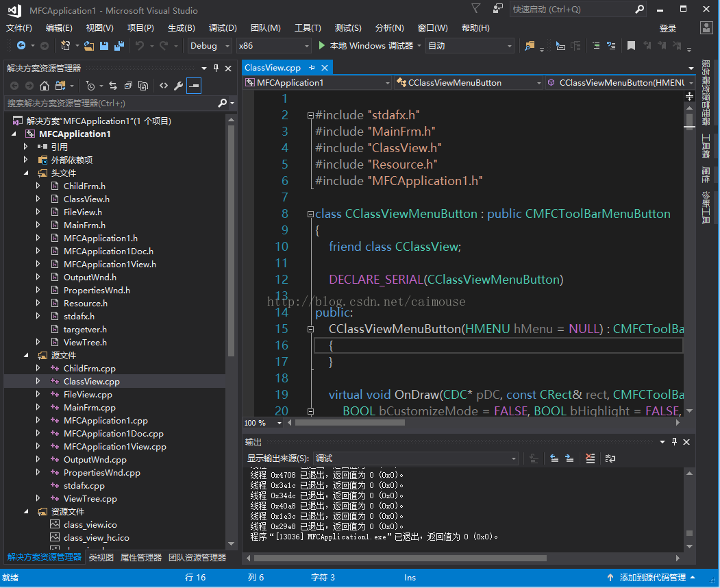Toggle auto-hide pin on Solution Explorer panel
The width and height of the screenshot is (720, 588).
pos(216,68)
